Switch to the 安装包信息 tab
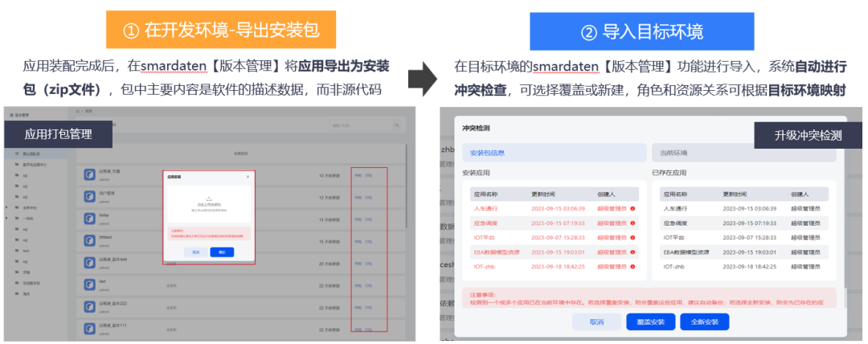Image resolution: width=868 pixels, height=344 pixels. [554, 153]
